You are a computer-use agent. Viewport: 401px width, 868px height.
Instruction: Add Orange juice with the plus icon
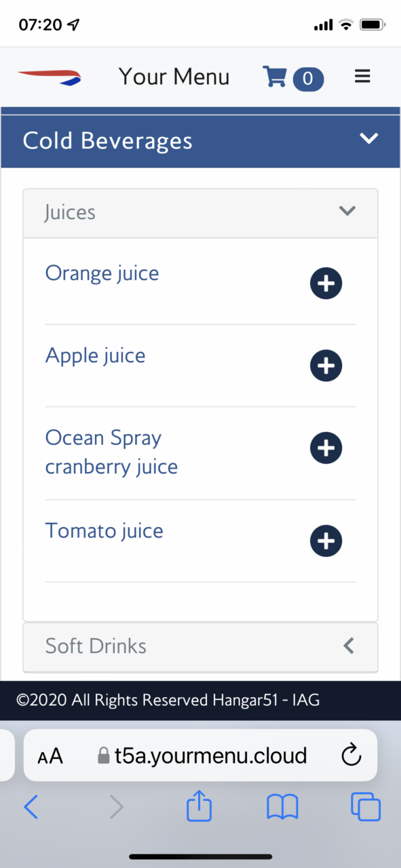pos(326,283)
